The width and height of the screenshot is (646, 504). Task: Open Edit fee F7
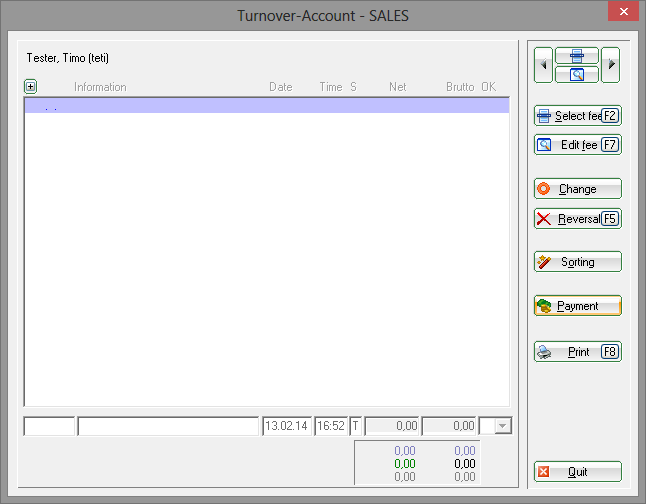pos(578,145)
